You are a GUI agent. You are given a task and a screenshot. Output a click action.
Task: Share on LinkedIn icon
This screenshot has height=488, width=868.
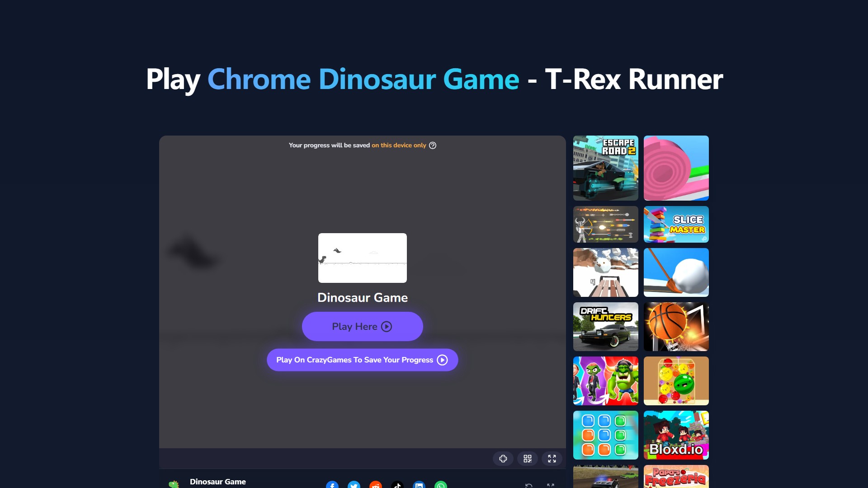(419, 485)
